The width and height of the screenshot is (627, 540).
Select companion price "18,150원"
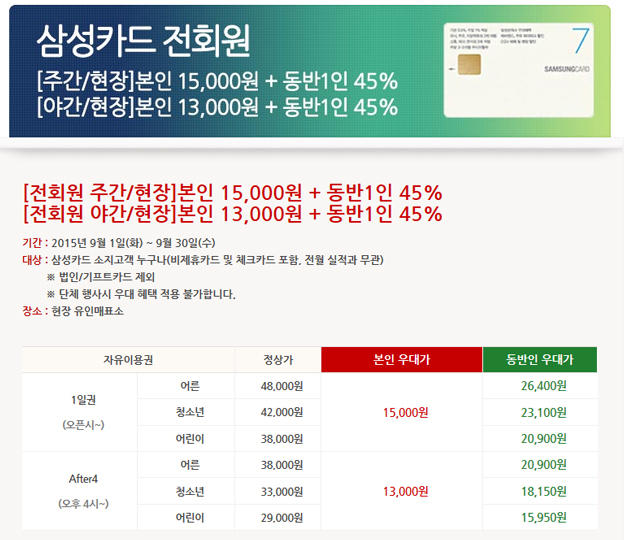click(543, 491)
